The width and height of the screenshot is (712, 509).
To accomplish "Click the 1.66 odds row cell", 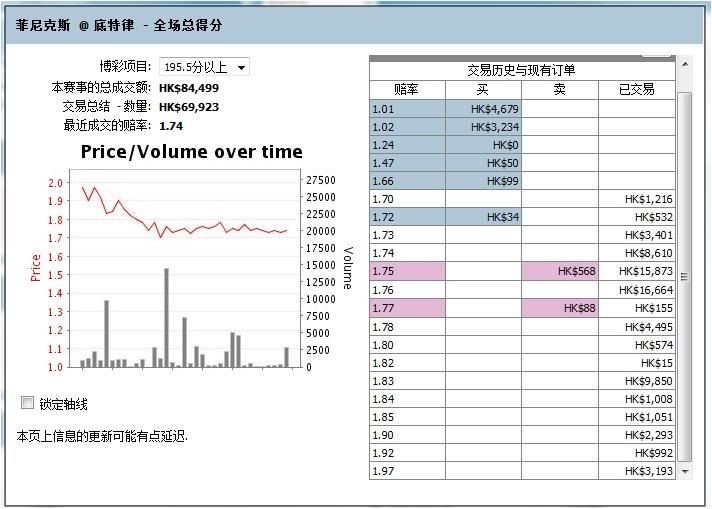I will click(407, 181).
